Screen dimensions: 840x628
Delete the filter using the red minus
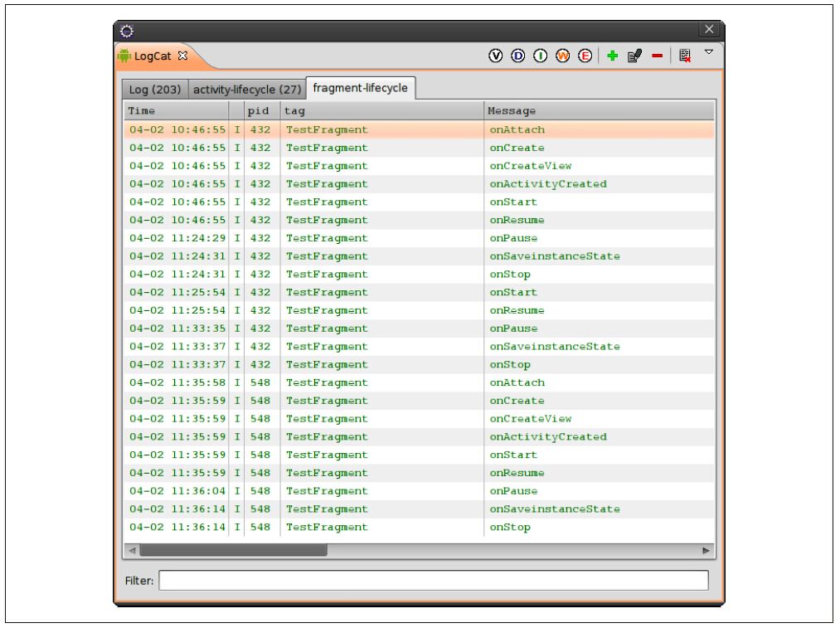click(658, 56)
